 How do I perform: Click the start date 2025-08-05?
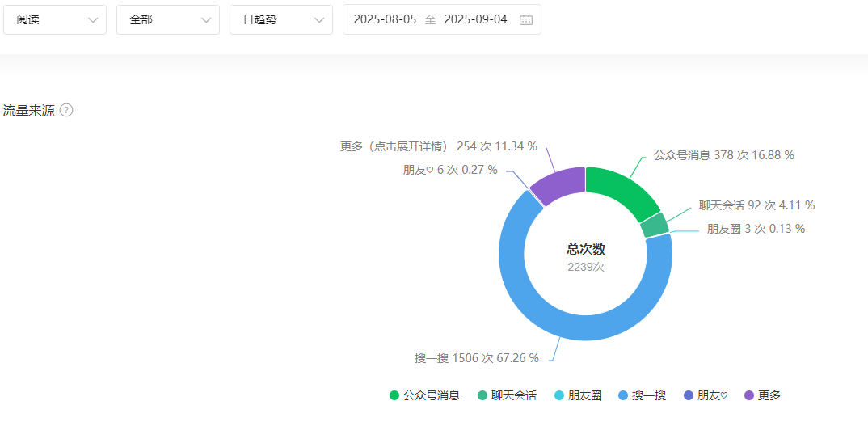coord(385,20)
